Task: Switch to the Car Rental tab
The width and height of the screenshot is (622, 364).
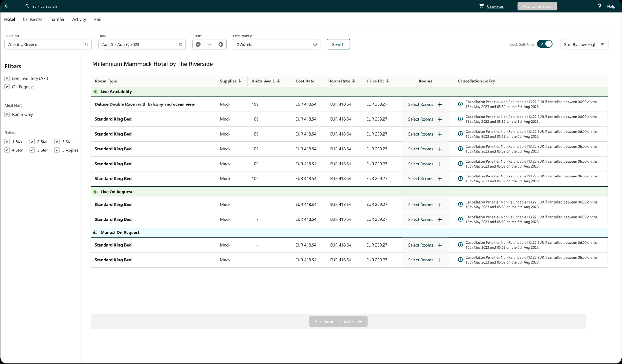Action: tap(32, 19)
